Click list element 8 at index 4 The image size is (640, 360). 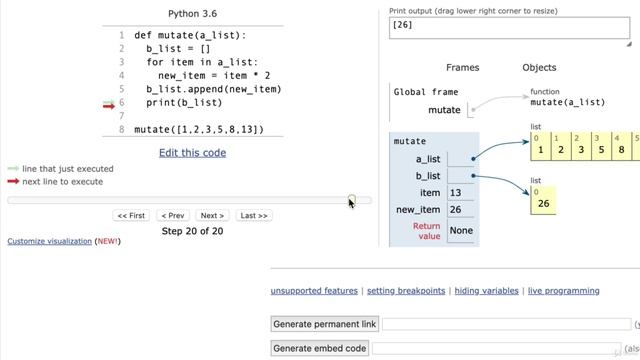(x=621, y=146)
